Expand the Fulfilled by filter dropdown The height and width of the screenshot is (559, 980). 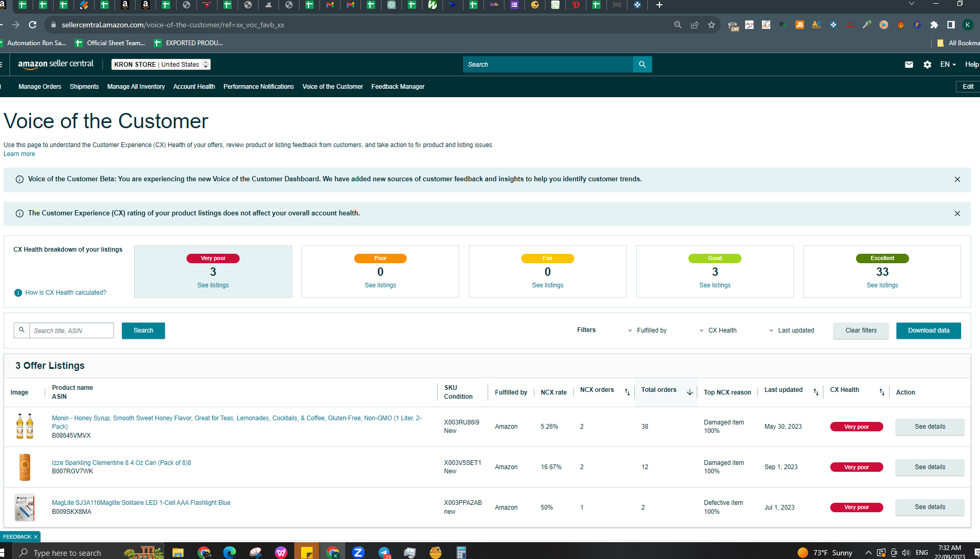[x=647, y=330]
